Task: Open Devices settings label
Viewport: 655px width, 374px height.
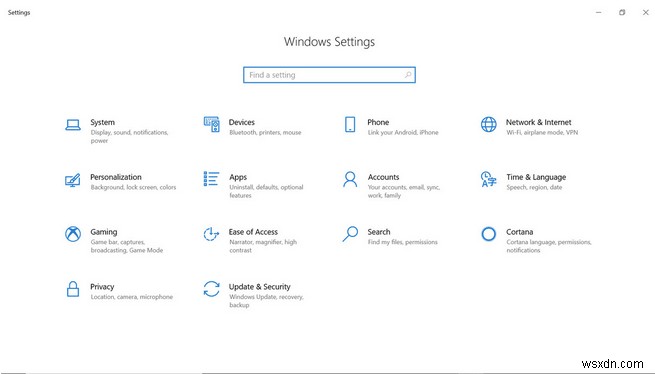Action: click(241, 122)
